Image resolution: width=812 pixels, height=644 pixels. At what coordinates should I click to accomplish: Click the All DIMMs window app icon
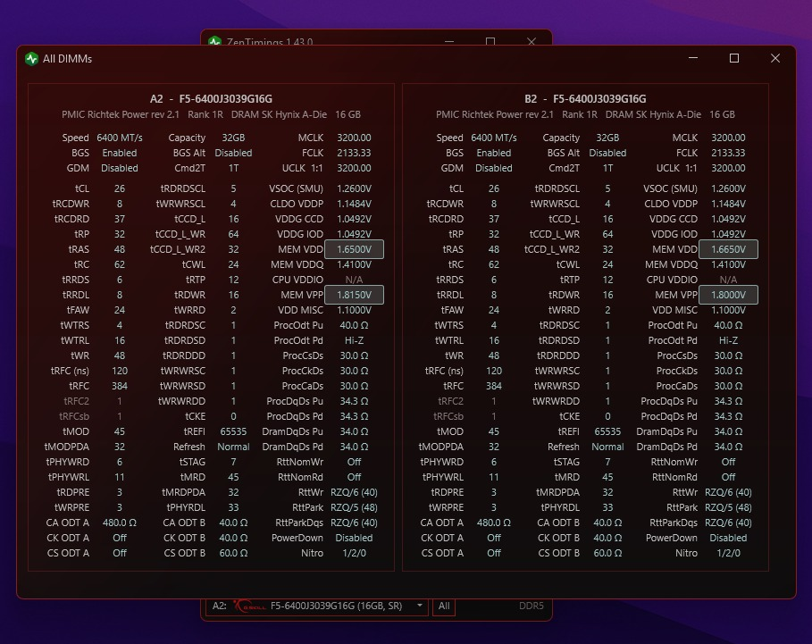(31, 58)
